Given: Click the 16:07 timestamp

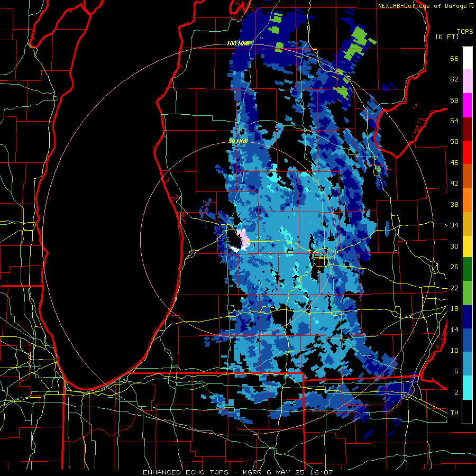Looking at the screenshot, I should (321, 472).
